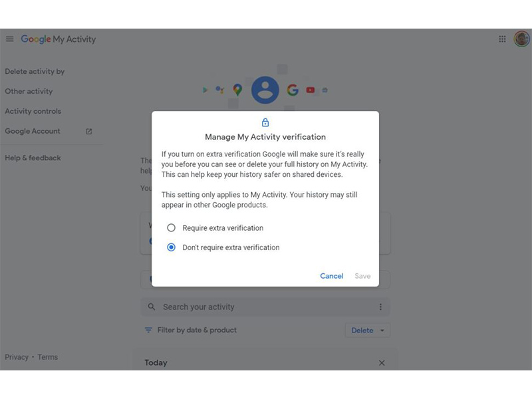Click the Delete button label
The width and height of the screenshot is (532, 399).
coord(362,331)
